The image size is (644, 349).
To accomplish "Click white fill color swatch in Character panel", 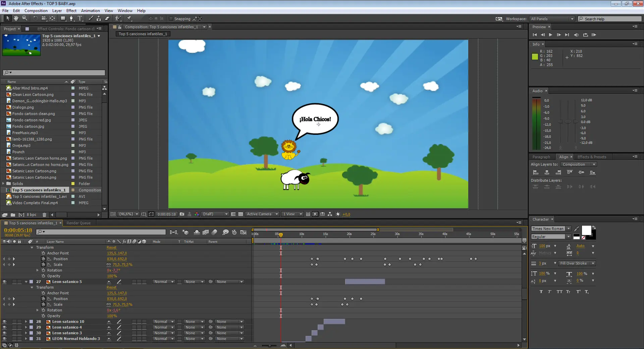I will point(586,230).
